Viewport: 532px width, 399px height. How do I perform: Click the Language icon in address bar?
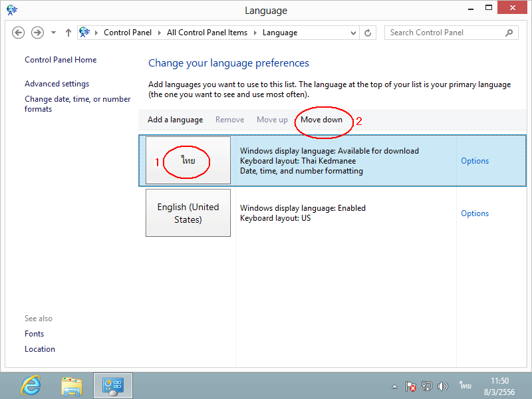tap(84, 33)
